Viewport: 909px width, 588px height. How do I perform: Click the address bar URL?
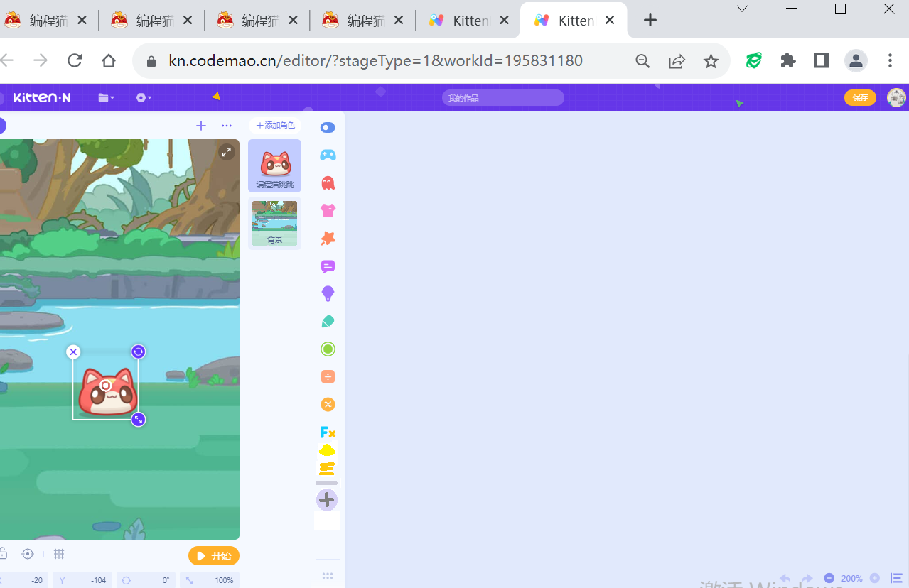pyautogui.click(x=375, y=60)
